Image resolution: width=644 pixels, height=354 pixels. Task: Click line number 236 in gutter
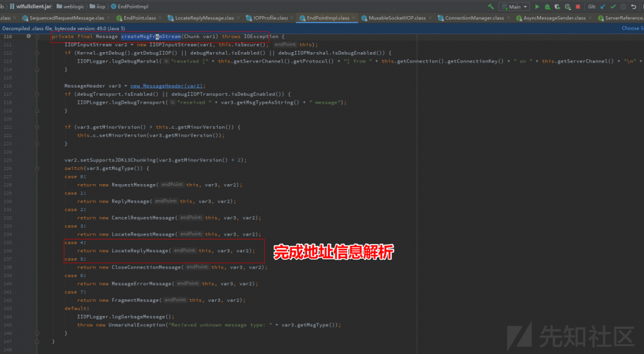coord(7,250)
